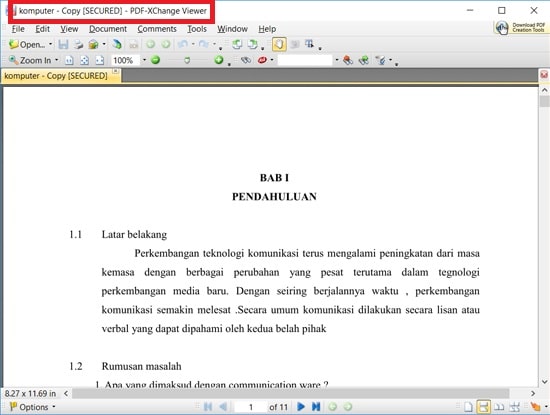
Task: Click the green minus zoom out button
Action: tap(155, 60)
